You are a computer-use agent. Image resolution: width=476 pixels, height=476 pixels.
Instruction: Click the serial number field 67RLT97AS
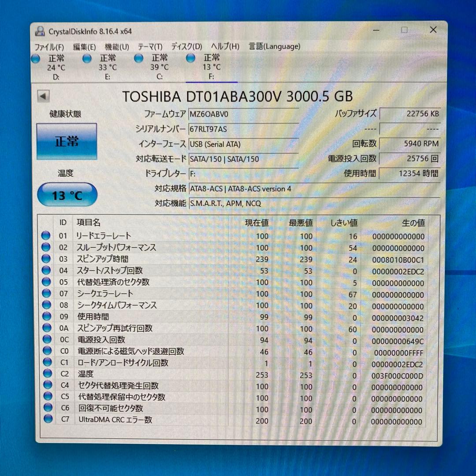243,129
